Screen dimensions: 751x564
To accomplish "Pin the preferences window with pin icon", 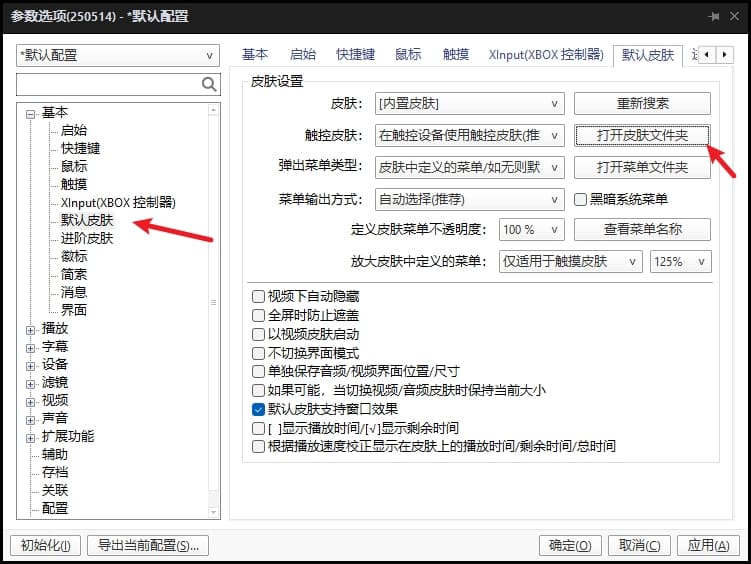I will [x=714, y=17].
